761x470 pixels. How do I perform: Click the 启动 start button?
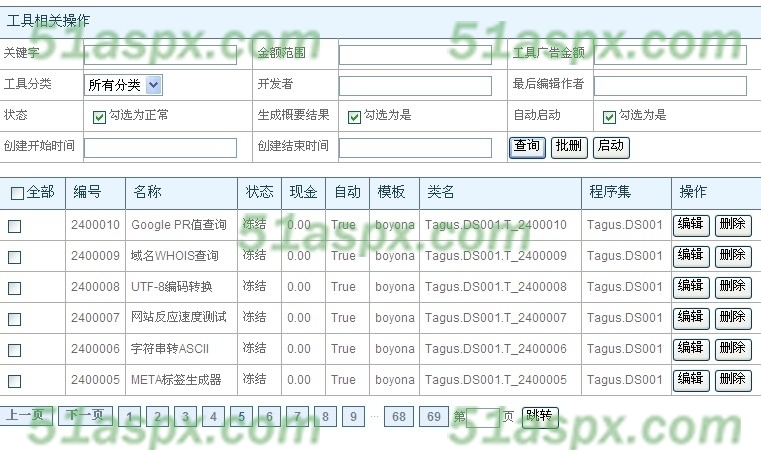(x=612, y=147)
